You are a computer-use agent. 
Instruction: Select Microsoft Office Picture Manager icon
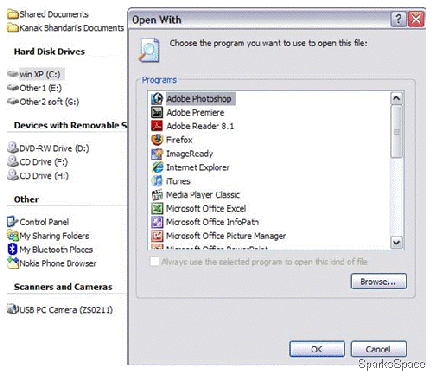pyautogui.click(x=157, y=236)
